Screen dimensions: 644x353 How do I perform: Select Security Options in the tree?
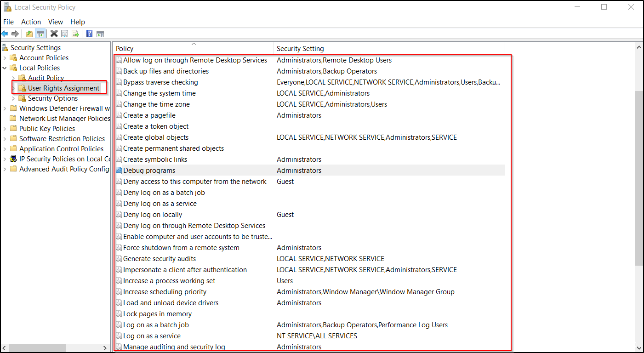52,98
